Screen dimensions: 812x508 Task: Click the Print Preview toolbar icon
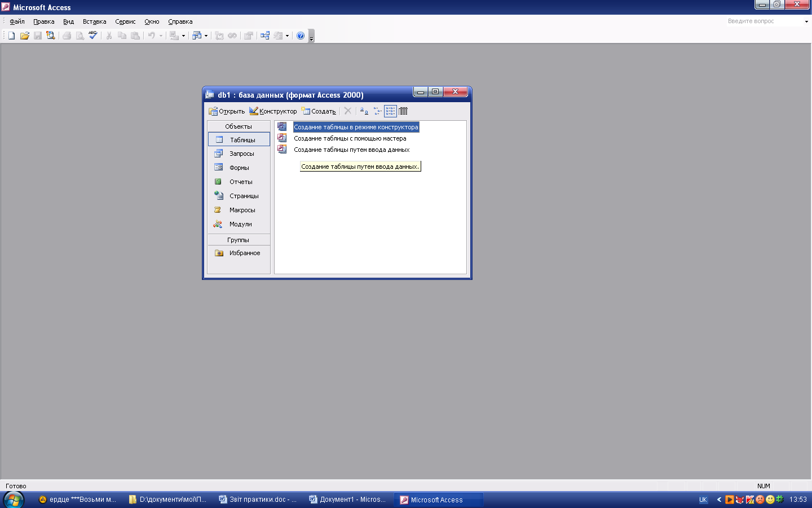80,36
